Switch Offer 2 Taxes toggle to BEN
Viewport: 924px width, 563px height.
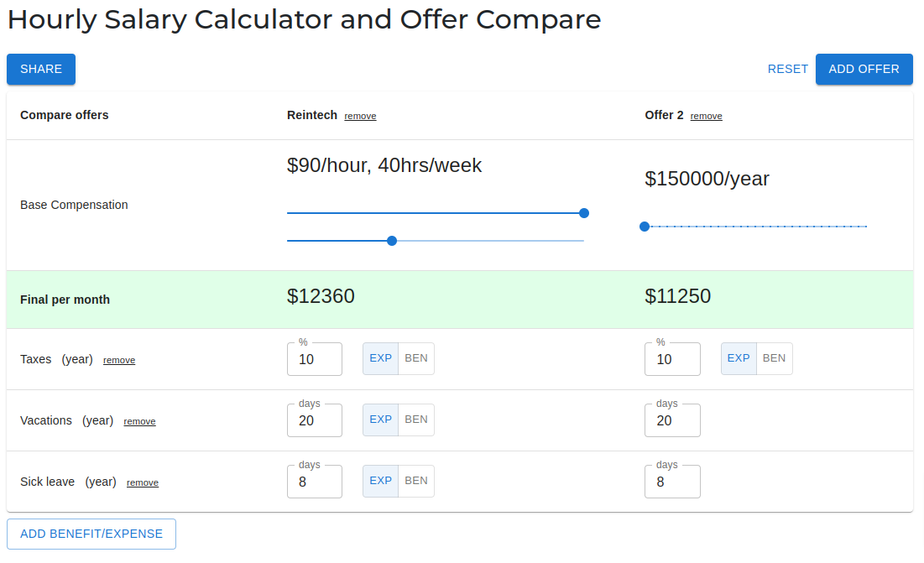pyautogui.click(x=773, y=358)
